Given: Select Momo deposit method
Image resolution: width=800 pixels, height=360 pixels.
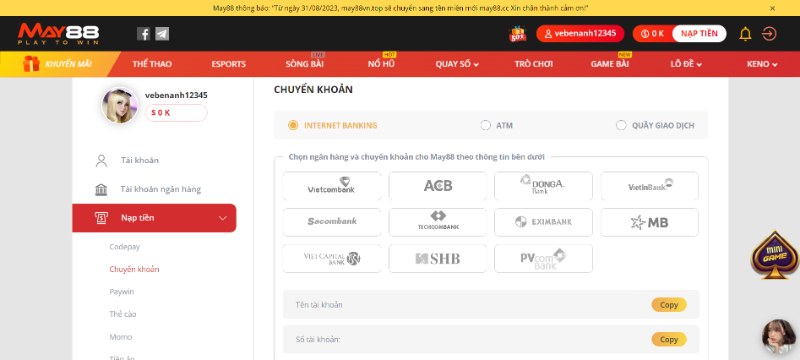Looking at the screenshot, I should (120, 337).
